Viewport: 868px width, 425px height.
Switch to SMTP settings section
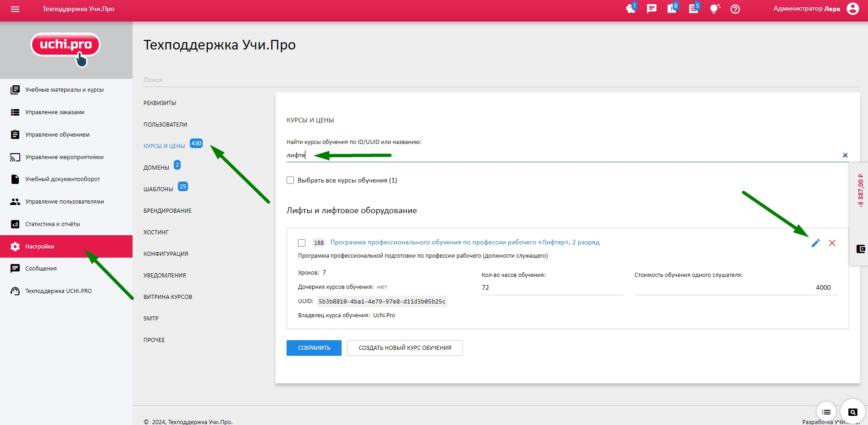click(x=151, y=319)
